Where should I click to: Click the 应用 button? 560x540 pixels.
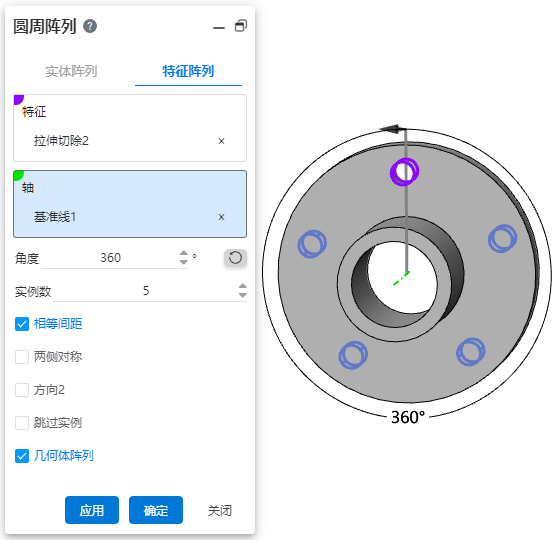click(92, 510)
